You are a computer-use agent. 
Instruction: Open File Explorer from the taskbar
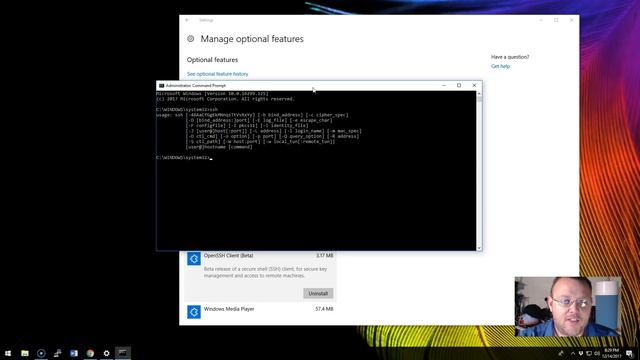[25, 353]
